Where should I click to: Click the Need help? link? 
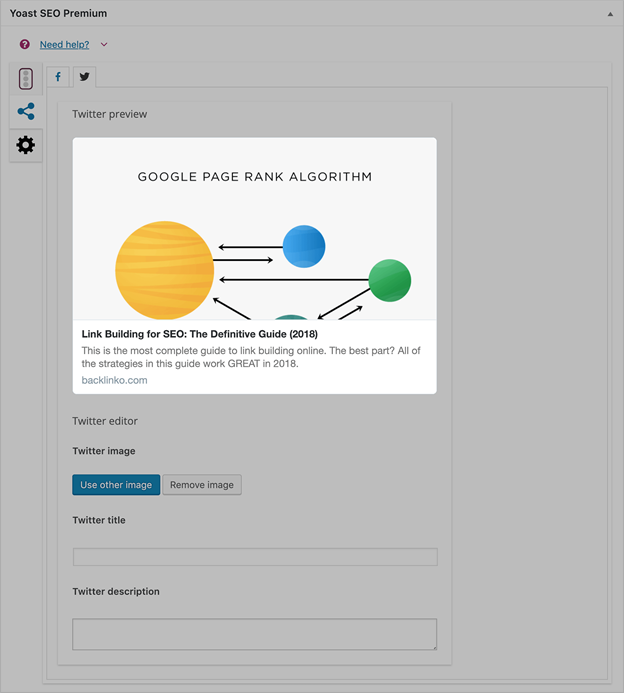point(64,45)
